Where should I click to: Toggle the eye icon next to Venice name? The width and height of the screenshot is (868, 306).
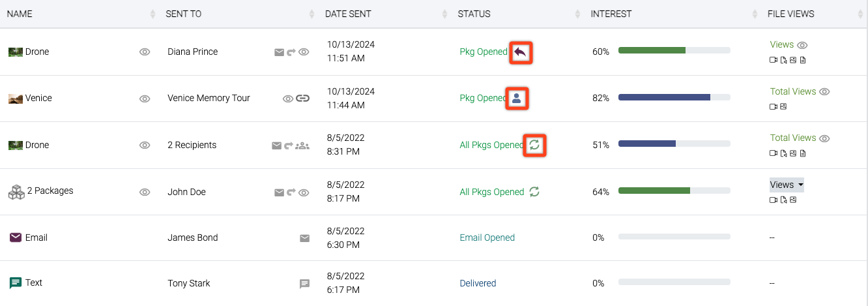[145, 99]
